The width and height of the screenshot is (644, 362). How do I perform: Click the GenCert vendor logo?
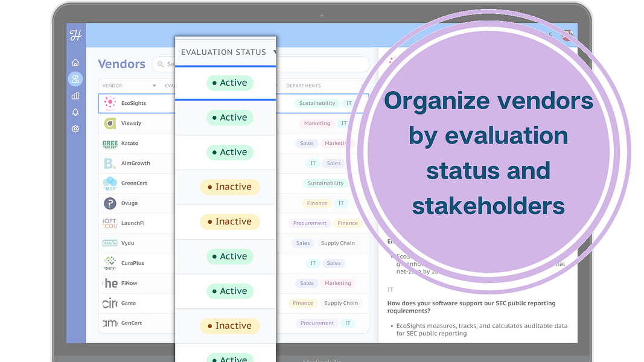coord(110,323)
